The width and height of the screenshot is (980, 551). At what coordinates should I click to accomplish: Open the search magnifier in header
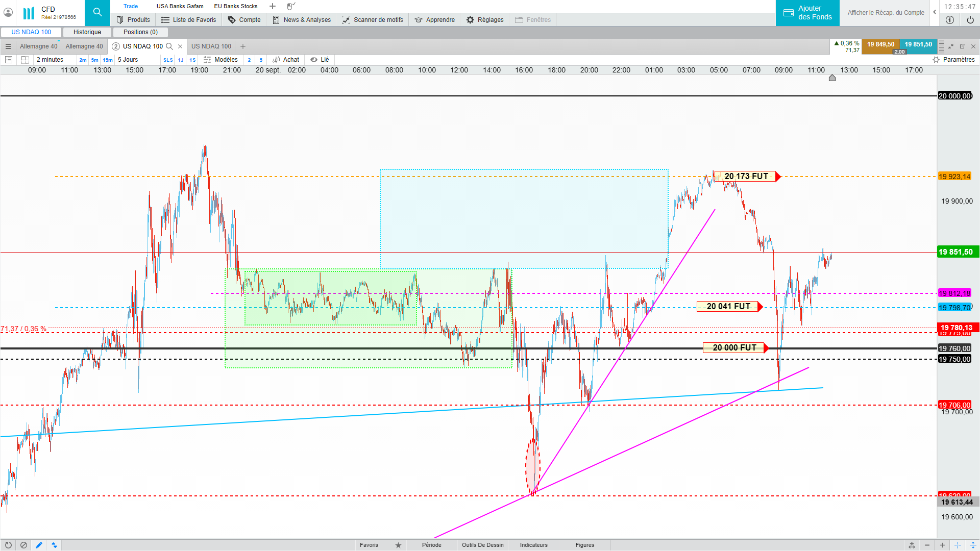pyautogui.click(x=97, y=12)
